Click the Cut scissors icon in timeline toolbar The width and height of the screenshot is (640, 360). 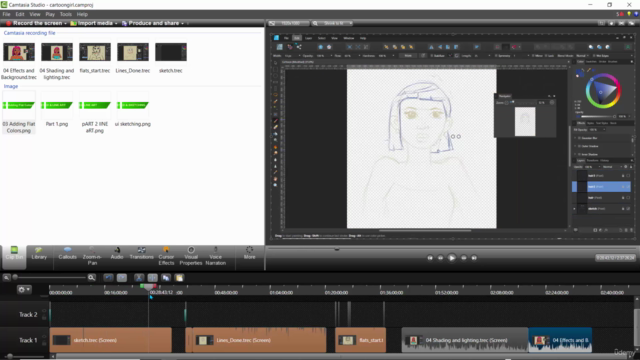pos(139,278)
